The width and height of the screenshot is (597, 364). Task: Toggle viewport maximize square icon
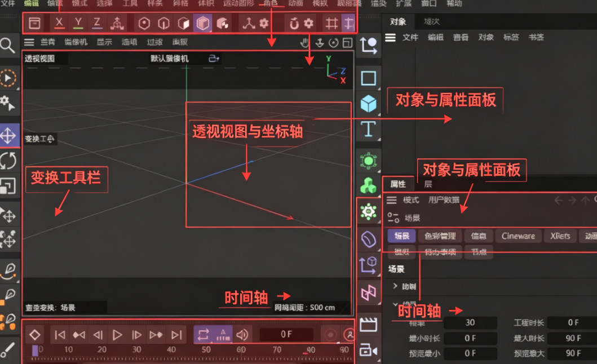[347, 43]
